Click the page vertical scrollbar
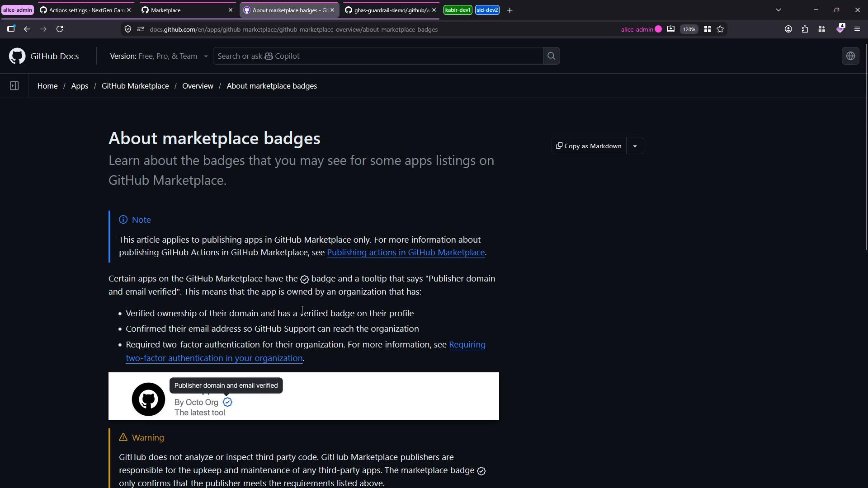This screenshot has width=868, height=488. point(866,147)
